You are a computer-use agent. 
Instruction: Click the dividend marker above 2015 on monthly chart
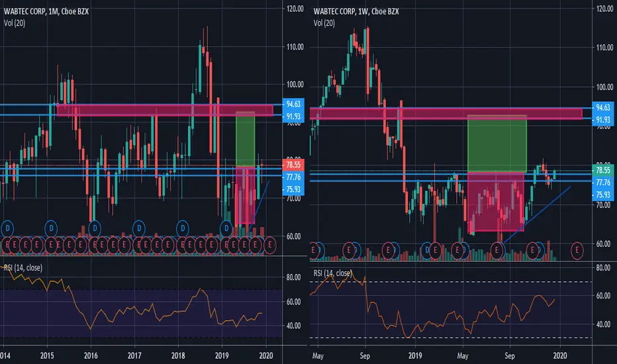tap(51, 228)
